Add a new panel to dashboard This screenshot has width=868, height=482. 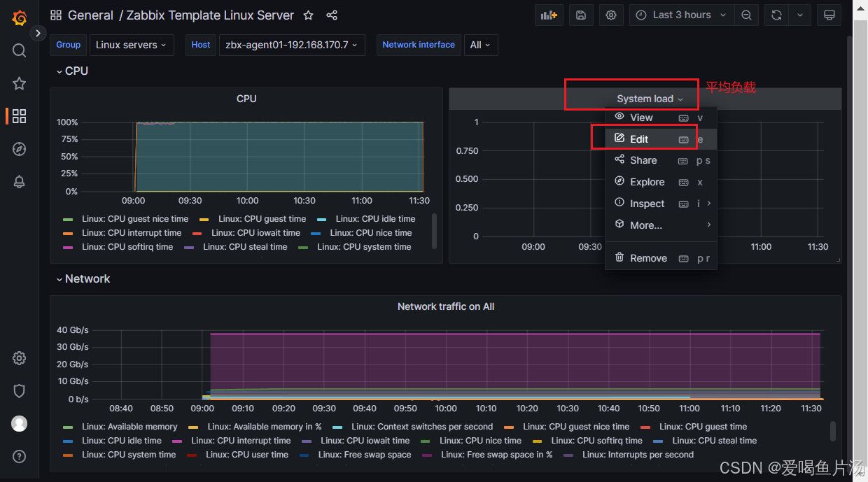(x=549, y=15)
